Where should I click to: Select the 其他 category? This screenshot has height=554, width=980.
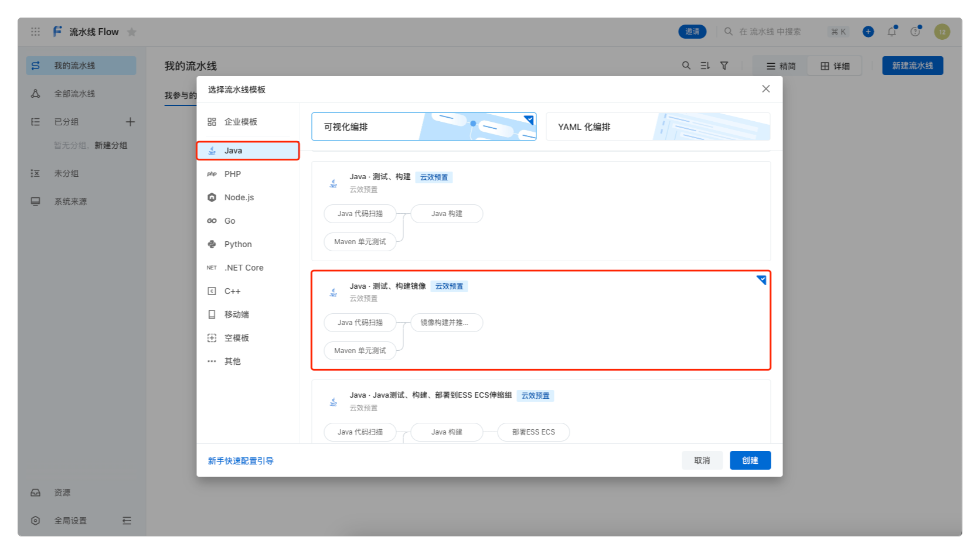248,361
